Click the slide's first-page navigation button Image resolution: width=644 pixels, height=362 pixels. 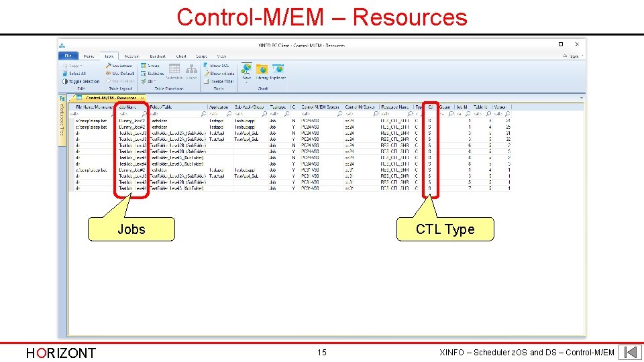(x=630, y=352)
